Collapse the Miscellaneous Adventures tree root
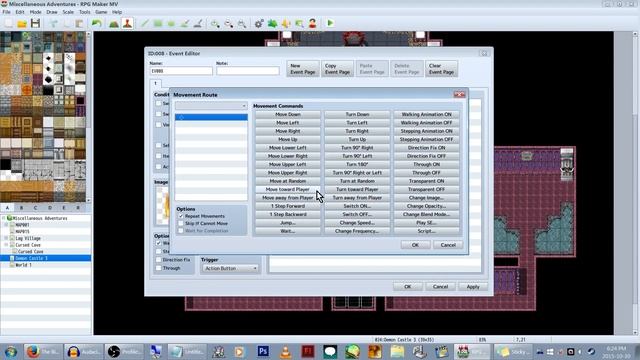Viewport: 640px width, 360px height. tap(4, 218)
